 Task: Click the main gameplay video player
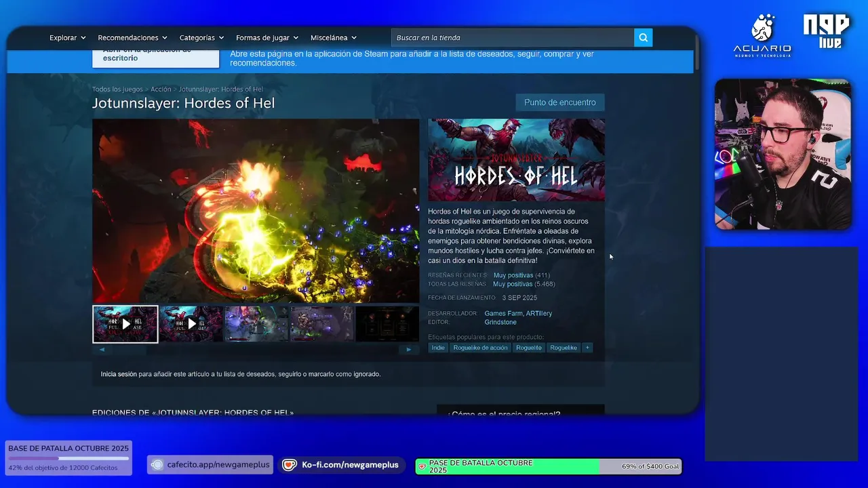click(256, 211)
